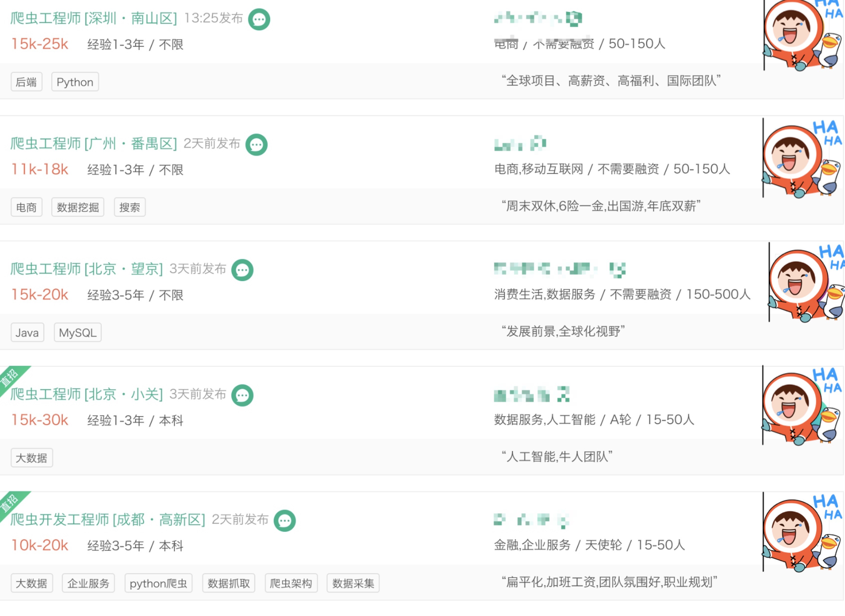Click 2天前发布 on Guangzhou job
Image resolution: width=845 pixels, height=616 pixels.
coord(212,143)
